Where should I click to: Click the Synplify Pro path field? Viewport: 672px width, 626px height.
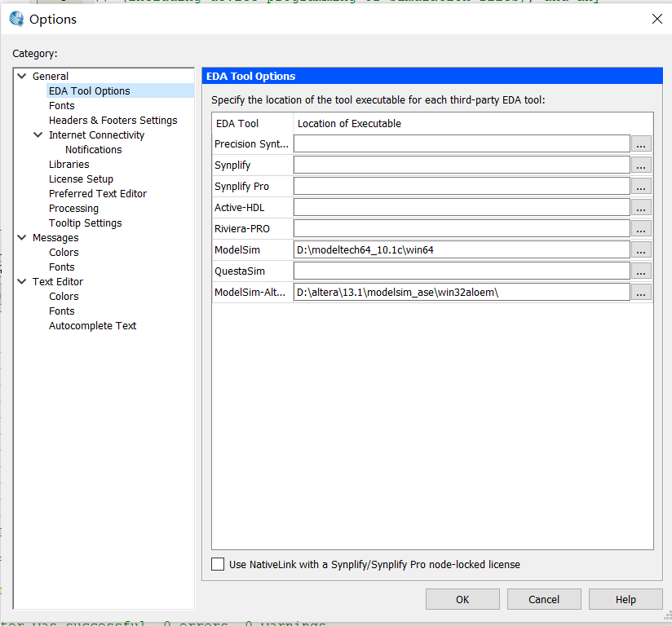coord(462,186)
